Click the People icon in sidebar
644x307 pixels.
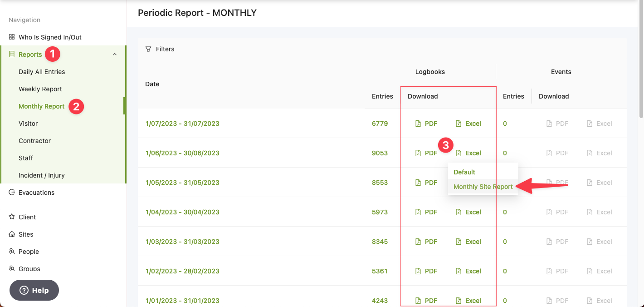12,252
